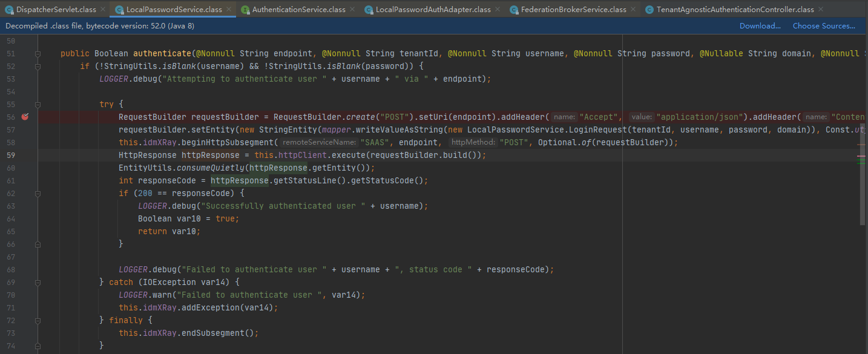Close the AuthenticationService.class tab

click(352, 10)
